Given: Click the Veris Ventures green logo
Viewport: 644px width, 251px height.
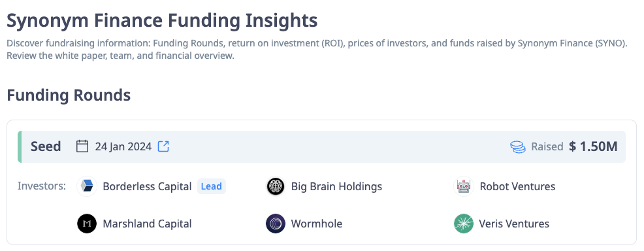Looking at the screenshot, I should pyautogui.click(x=464, y=224).
